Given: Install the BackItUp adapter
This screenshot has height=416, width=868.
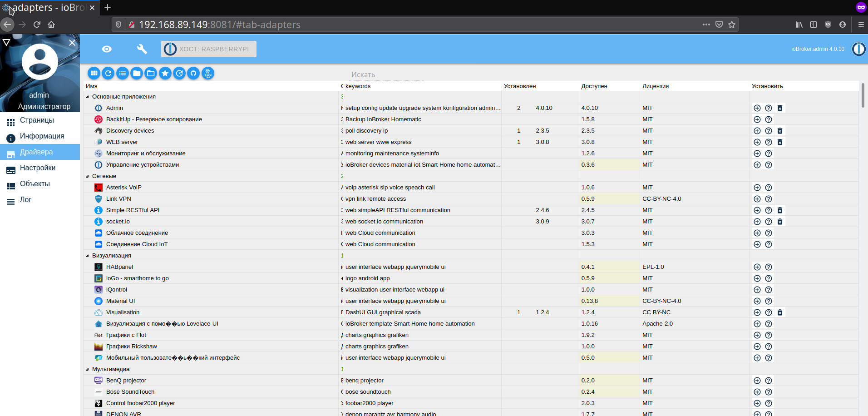Looking at the screenshot, I should (757, 119).
